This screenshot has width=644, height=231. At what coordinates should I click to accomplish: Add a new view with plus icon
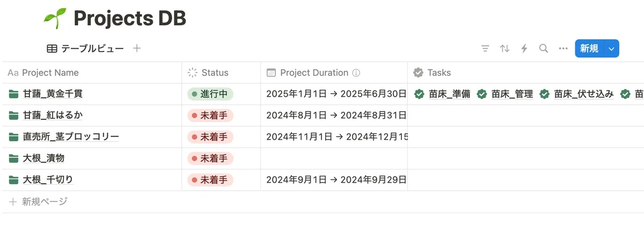pos(137,48)
